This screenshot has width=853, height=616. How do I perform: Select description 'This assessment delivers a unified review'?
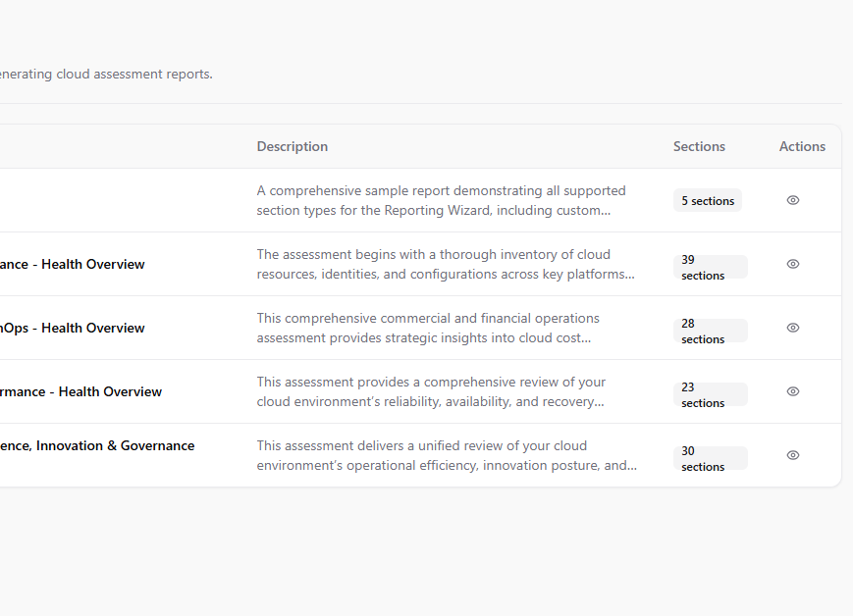click(447, 455)
